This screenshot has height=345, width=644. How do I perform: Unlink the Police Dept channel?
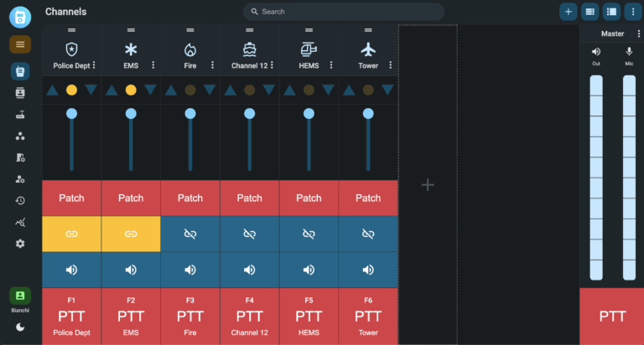click(71, 234)
